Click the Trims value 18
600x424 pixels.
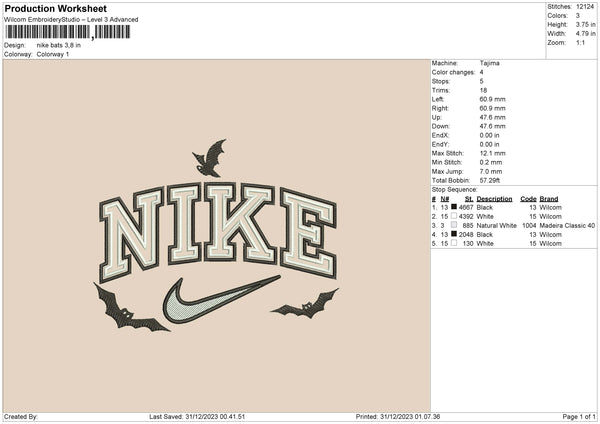tap(483, 90)
